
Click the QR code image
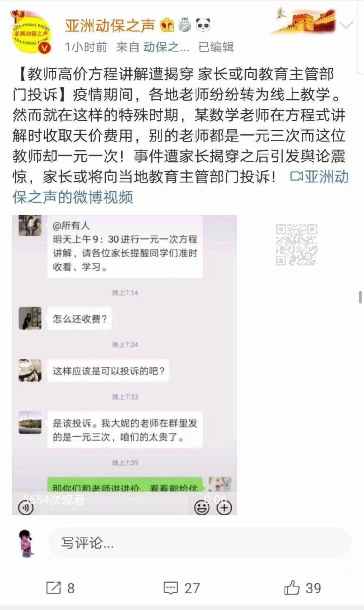pyautogui.click(x=296, y=245)
